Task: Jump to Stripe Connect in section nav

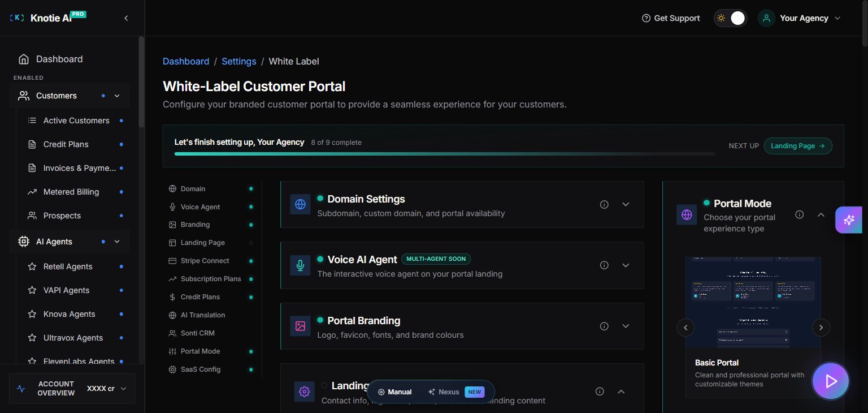Action: 211,261
